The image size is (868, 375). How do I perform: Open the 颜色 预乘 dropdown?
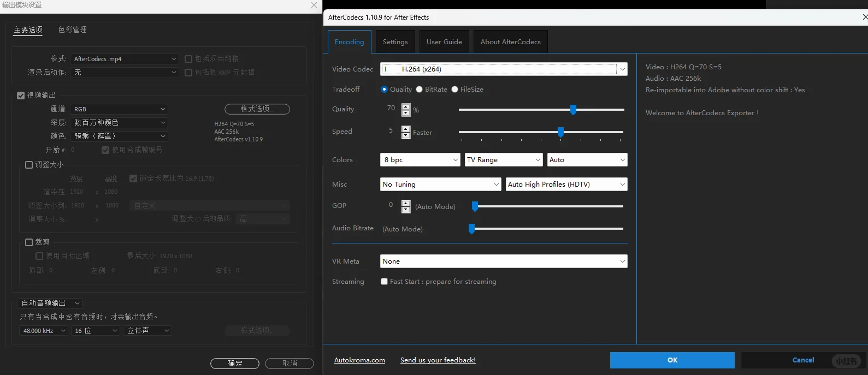(x=119, y=136)
